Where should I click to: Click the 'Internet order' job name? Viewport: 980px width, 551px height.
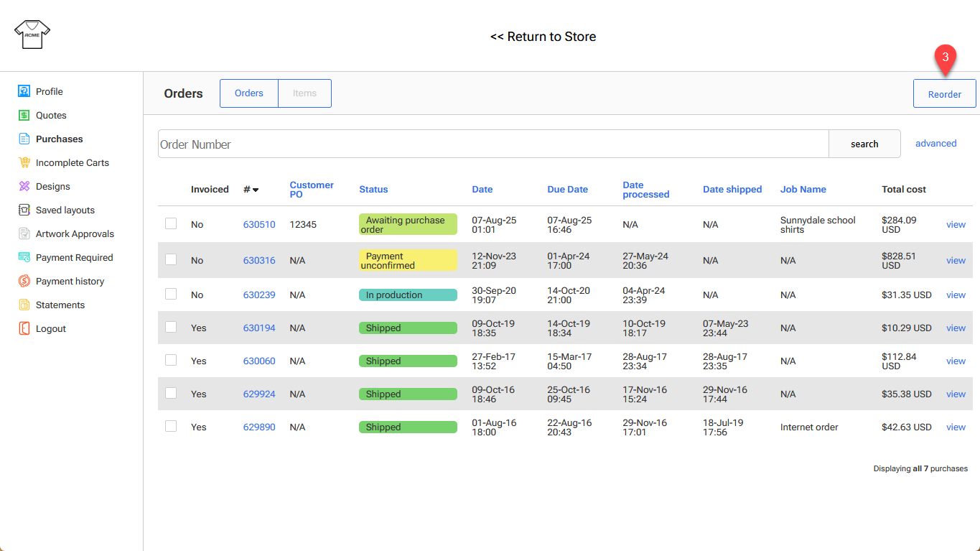click(x=809, y=427)
